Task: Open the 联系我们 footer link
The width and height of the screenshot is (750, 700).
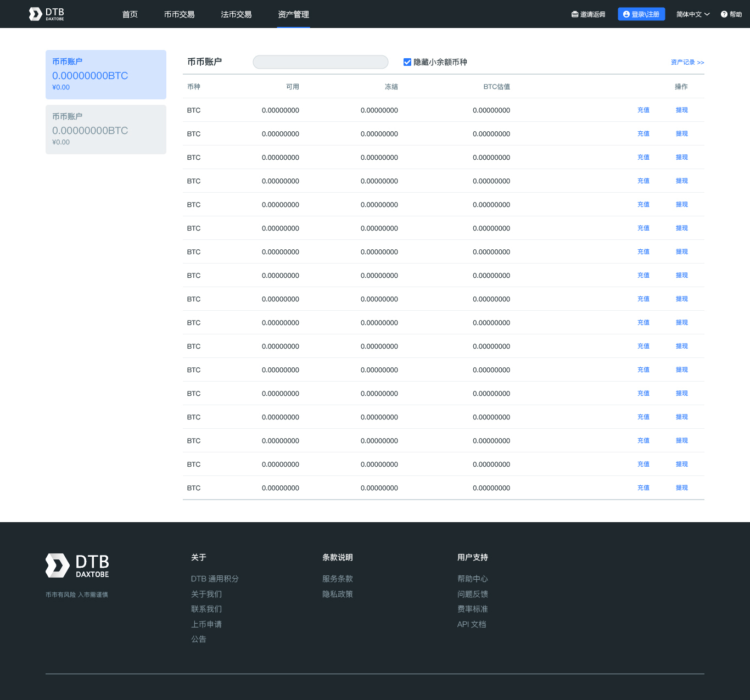Action: tap(206, 609)
